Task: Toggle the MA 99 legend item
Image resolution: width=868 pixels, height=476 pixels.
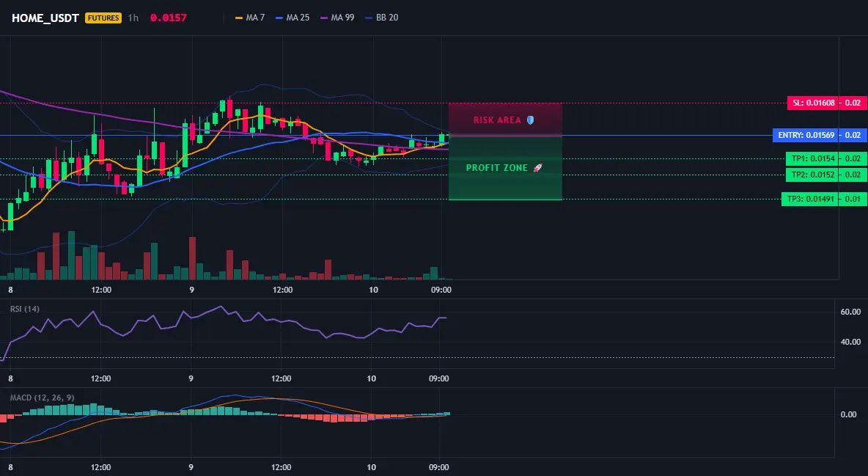Action: pyautogui.click(x=338, y=18)
